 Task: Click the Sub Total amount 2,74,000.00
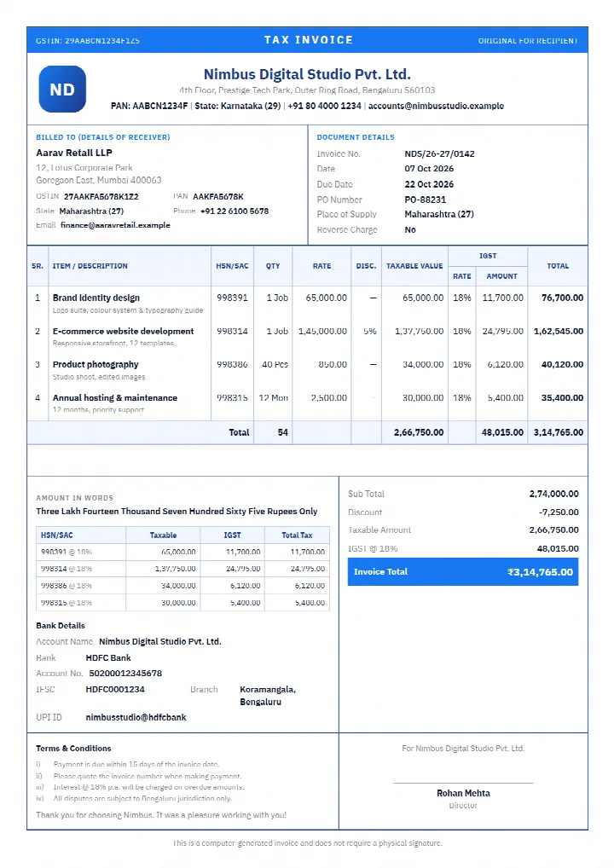pos(553,494)
